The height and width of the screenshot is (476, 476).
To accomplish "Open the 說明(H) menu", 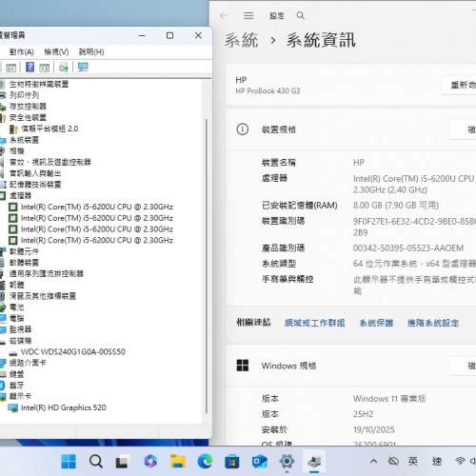I will pyautogui.click(x=91, y=51).
